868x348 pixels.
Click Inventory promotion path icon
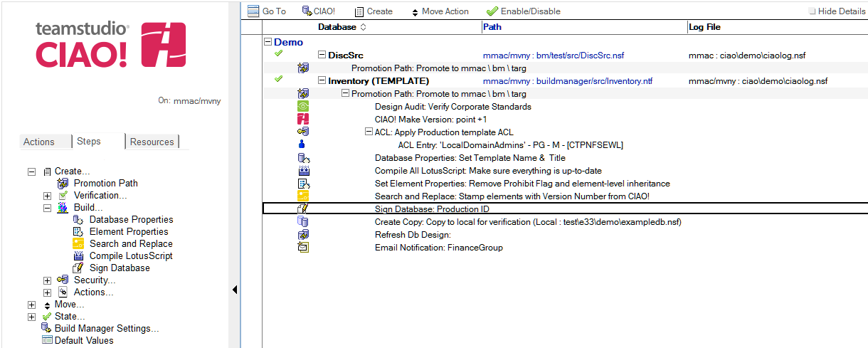(303, 94)
